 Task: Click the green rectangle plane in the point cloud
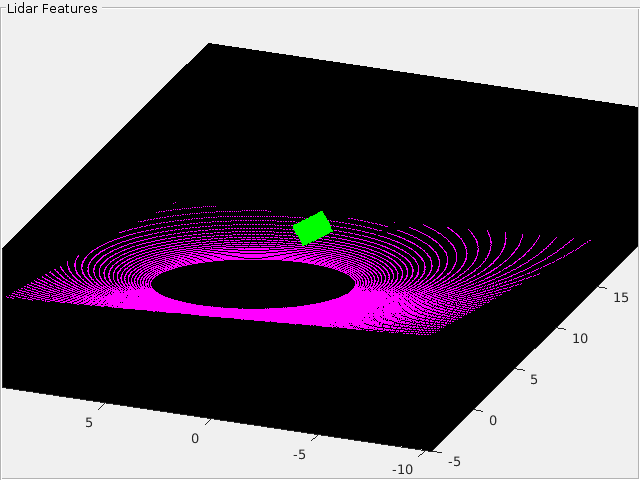point(313,228)
